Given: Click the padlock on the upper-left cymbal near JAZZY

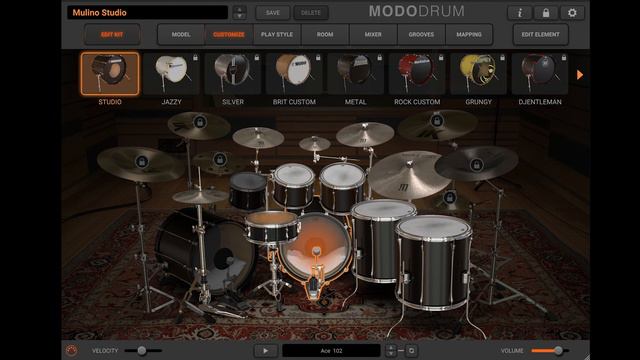Looking at the screenshot, I should coord(200,122).
